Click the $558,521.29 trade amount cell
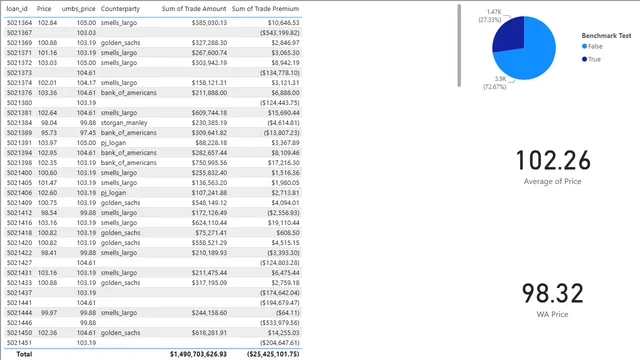 pos(209,242)
